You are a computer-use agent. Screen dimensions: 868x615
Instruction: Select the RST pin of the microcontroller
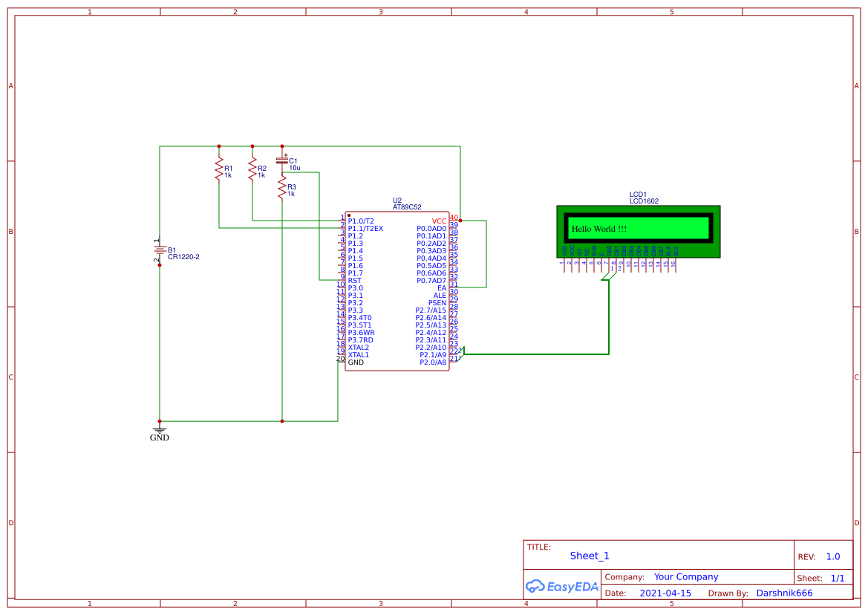355,280
